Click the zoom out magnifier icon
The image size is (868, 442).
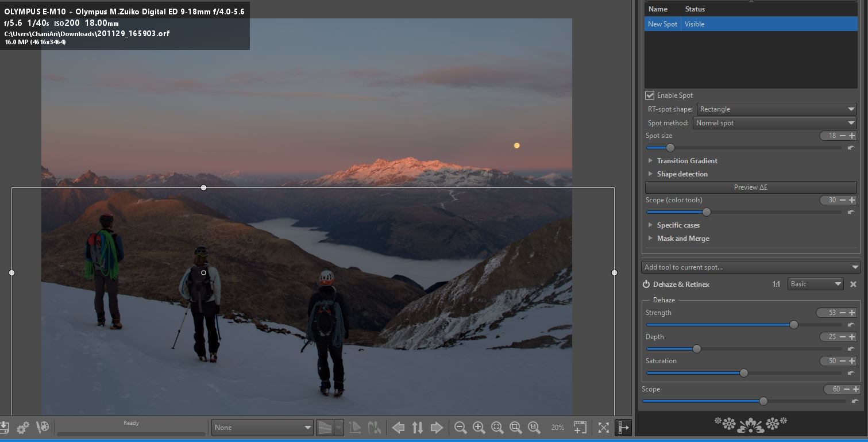pos(460,427)
